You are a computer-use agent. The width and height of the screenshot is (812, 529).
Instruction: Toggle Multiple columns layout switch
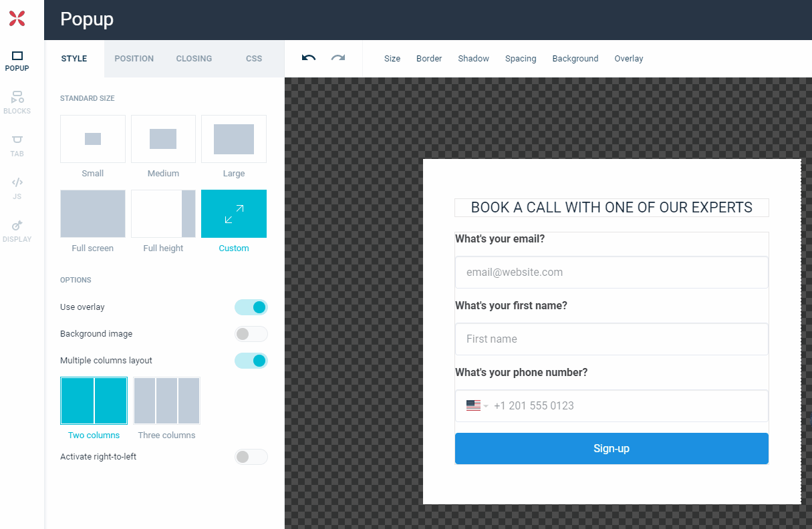coord(251,361)
